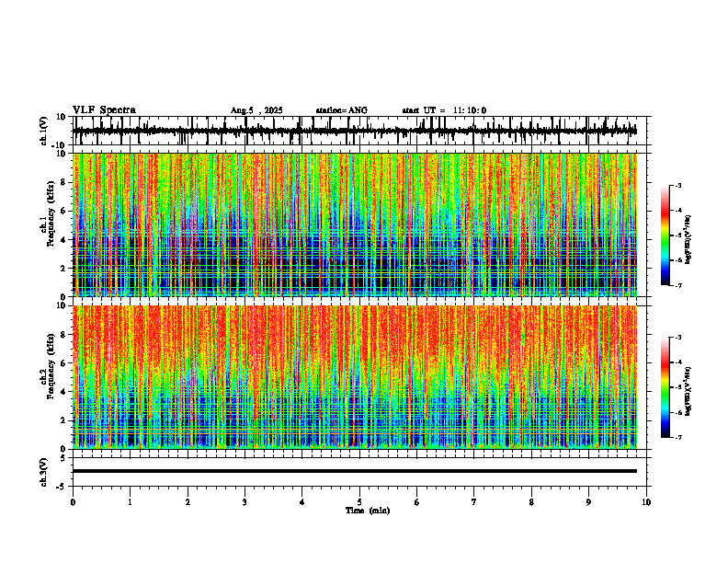Screen dimensions: 728x563
Task: Click the '-3' label on ch.2 color scale
Action: [x=678, y=338]
